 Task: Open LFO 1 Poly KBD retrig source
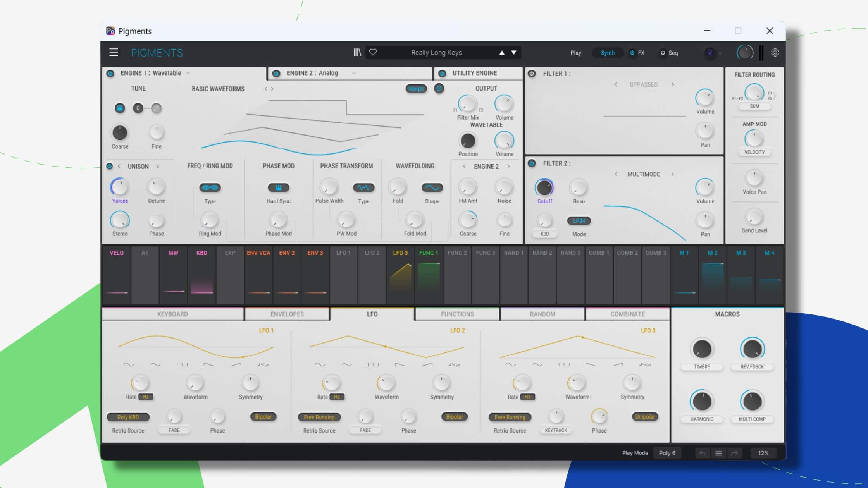(x=128, y=417)
